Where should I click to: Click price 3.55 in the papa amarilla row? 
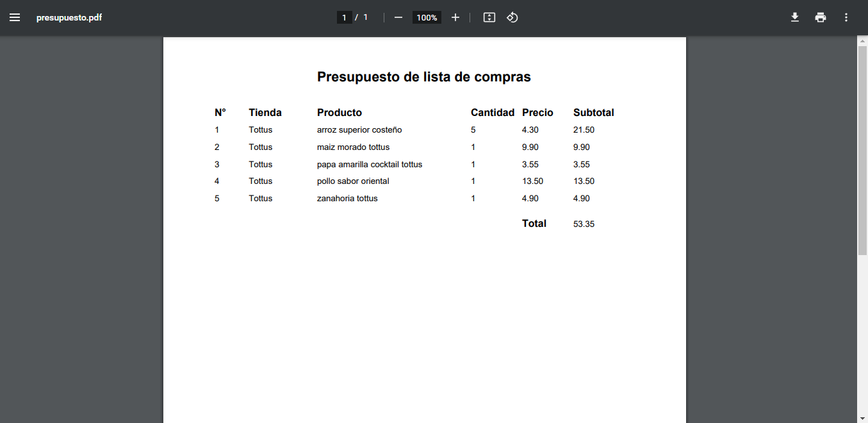click(530, 164)
